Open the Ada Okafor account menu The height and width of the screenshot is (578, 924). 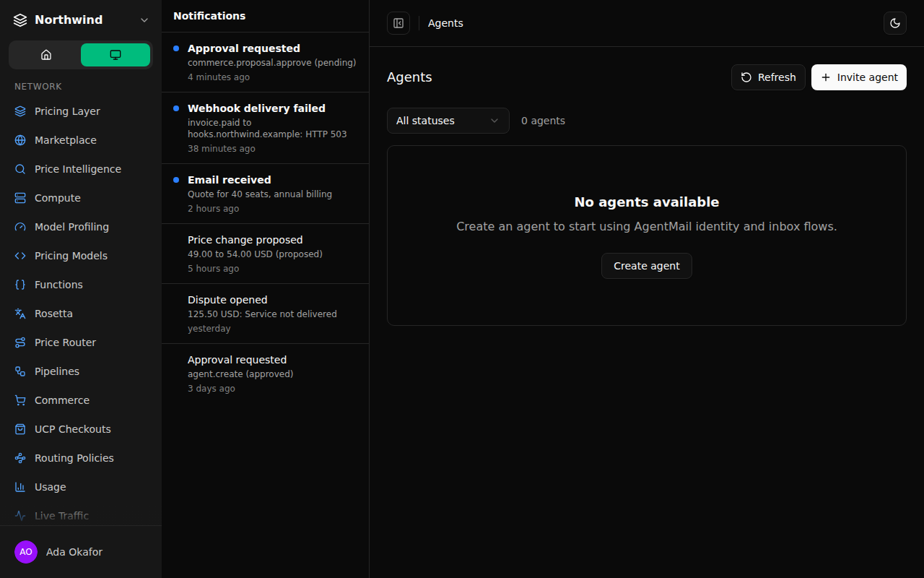pos(81,552)
